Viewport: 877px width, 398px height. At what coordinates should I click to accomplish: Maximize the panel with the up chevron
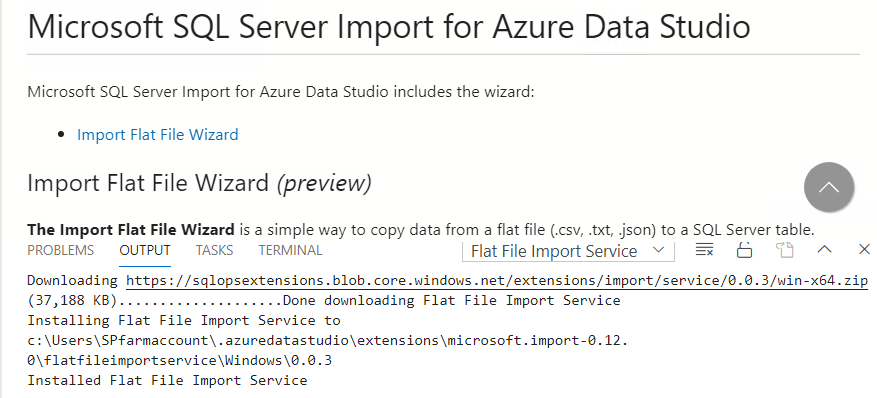pos(824,250)
